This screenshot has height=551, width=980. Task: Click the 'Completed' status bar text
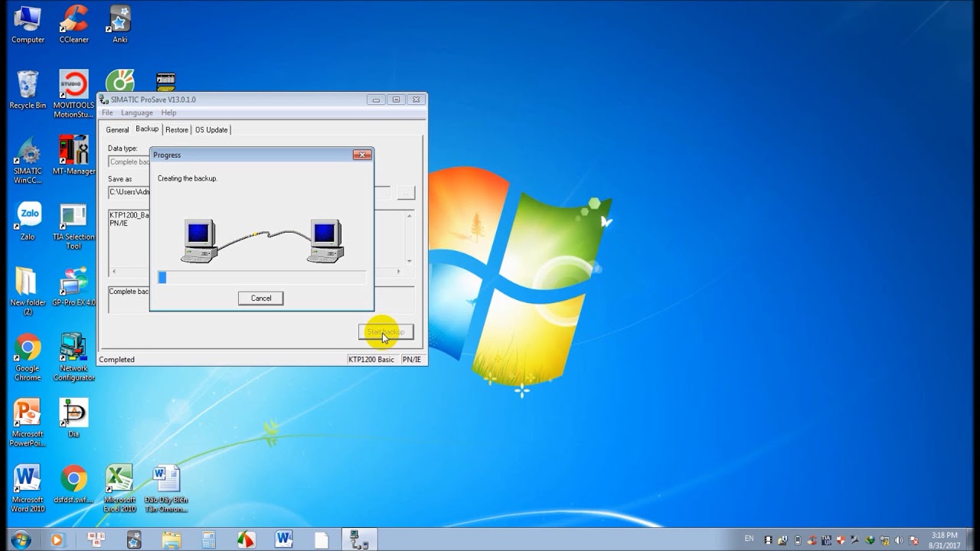pos(117,360)
